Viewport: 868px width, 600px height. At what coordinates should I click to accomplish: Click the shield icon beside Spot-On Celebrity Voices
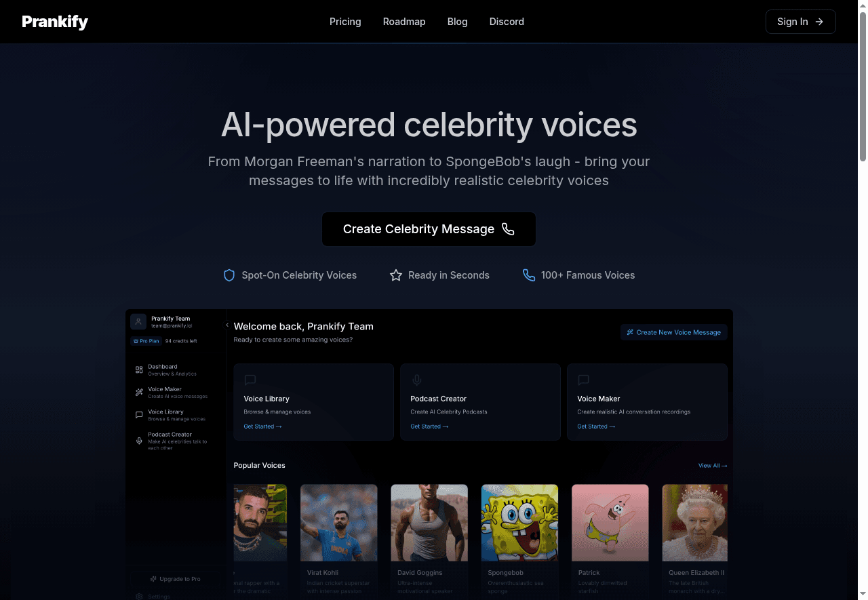[x=229, y=275]
